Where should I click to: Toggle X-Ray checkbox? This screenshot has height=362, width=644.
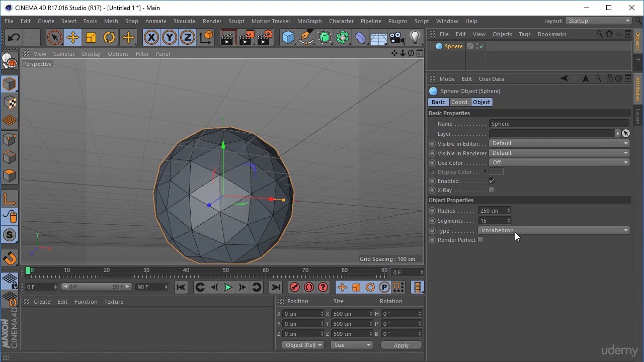pyautogui.click(x=492, y=190)
